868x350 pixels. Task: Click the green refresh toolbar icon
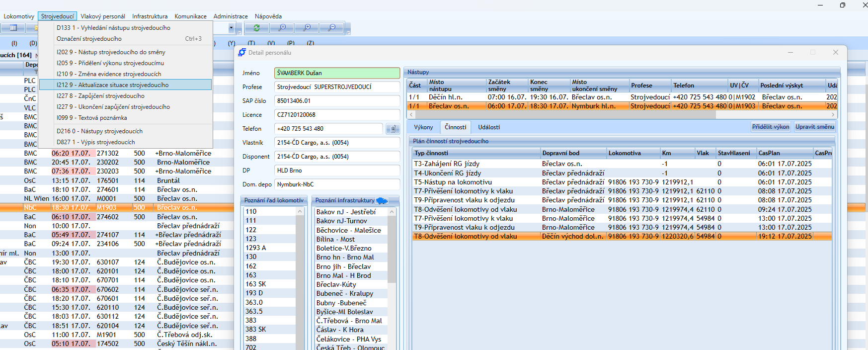coord(256,28)
